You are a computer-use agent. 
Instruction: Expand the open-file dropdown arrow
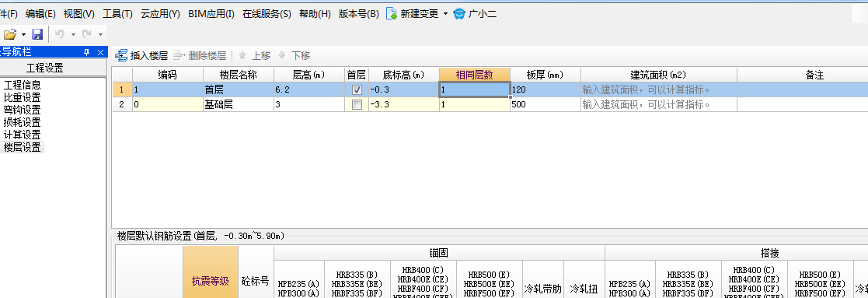coord(23,35)
